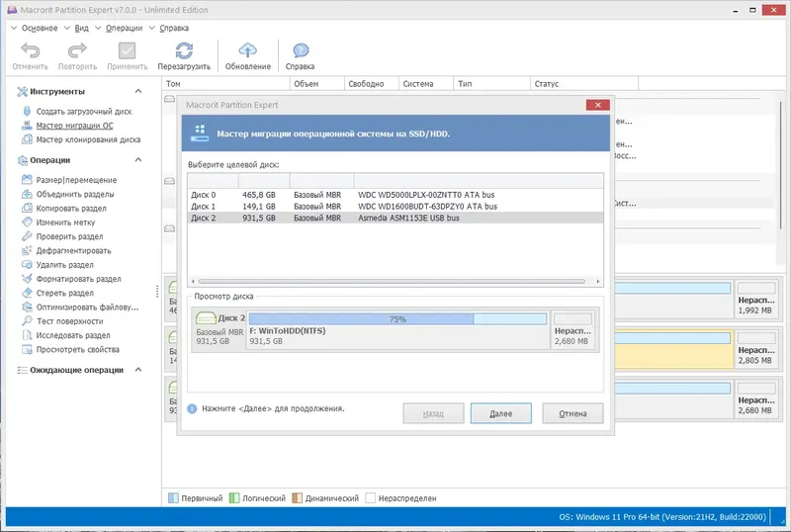Image resolution: width=791 pixels, height=532 pixels.
Task: Collapse the Ожидающие операции section chevron
Action: [138, 370]
